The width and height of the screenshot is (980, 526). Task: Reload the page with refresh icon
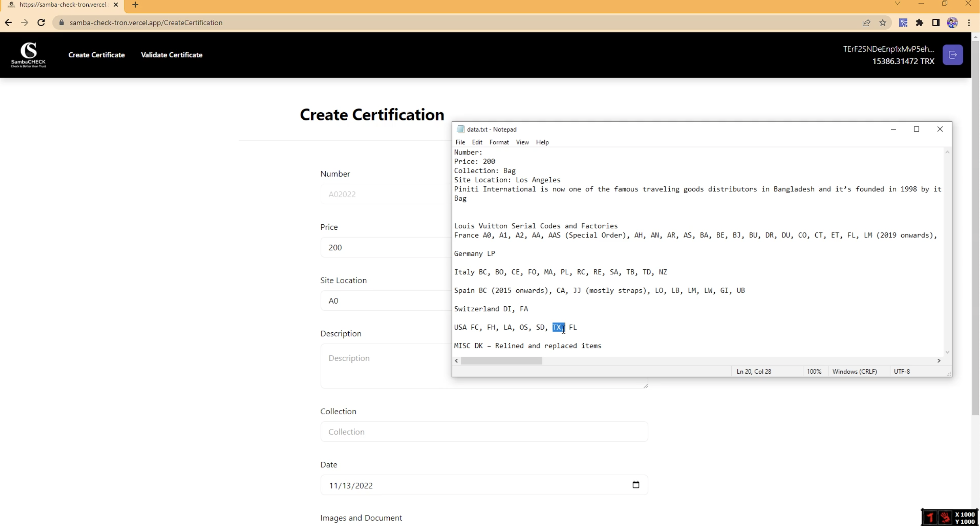[x=41, y=23]
